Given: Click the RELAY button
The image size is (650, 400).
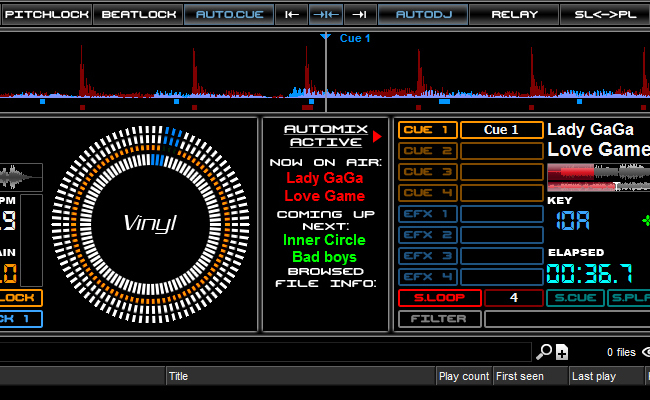Looking at the screenshot, I should point(514,15).
